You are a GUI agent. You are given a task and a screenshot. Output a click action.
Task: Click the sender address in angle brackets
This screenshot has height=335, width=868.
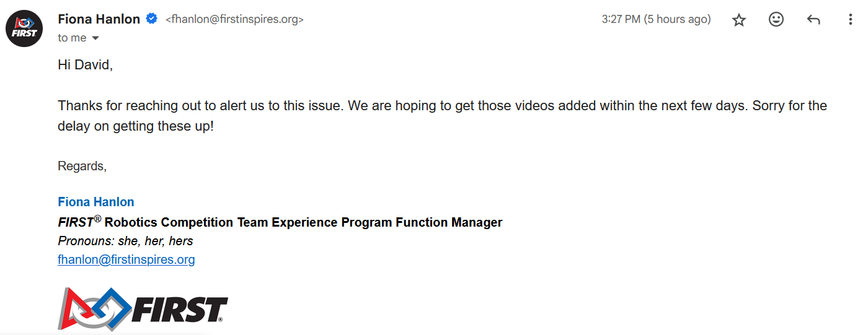234,20
